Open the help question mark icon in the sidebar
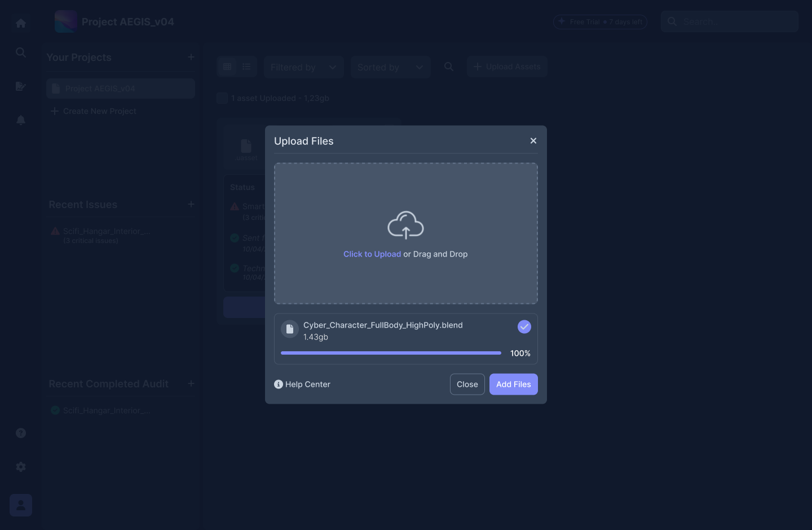This screenshot has height=530, width=812. click(x=21, y=433)
